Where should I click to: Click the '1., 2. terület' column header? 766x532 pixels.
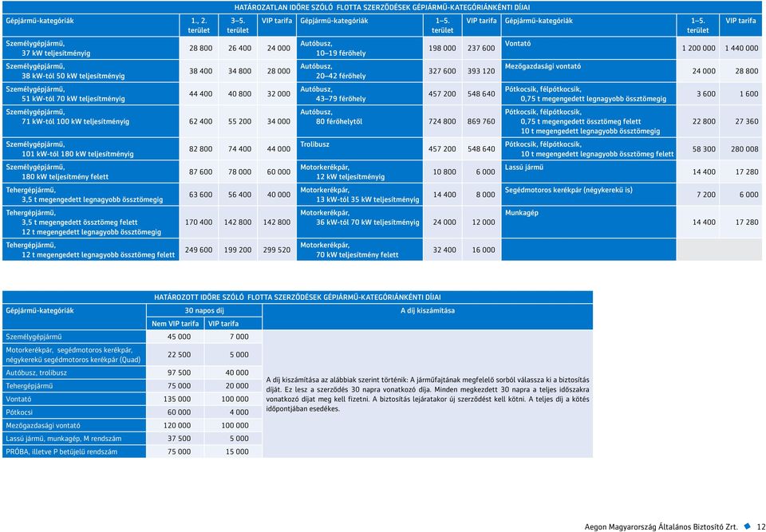pos(199,26)
